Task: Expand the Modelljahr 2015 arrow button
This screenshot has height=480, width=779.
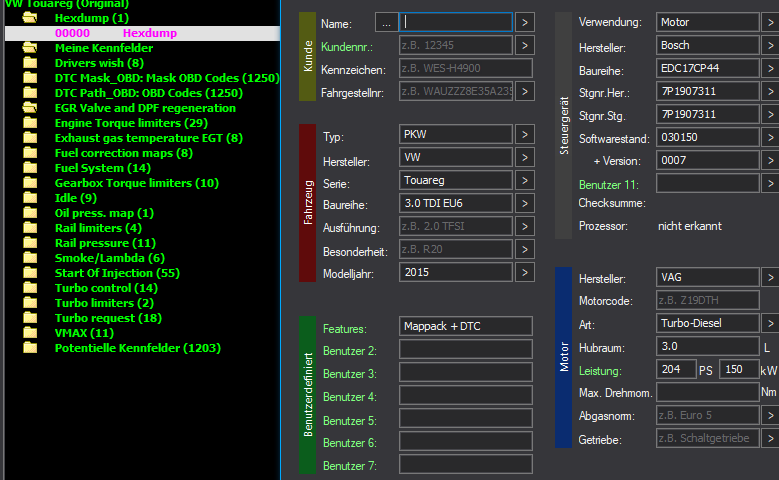Action: coord(525,272)
